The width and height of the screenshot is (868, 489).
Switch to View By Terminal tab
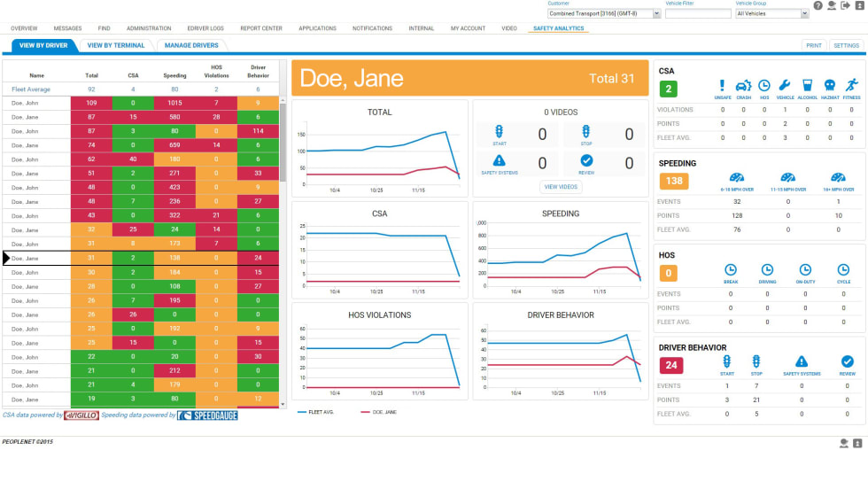click(117, 44)
